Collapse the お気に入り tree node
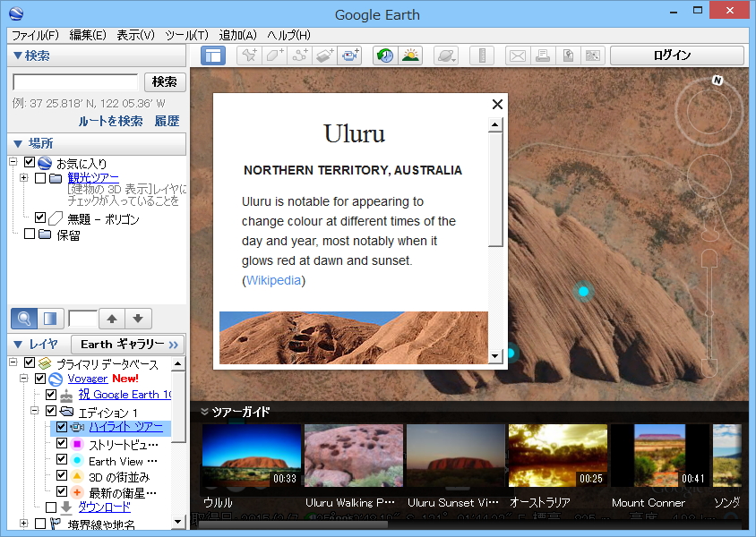The height and width of the screenshot is (537, 756). (13, 162)
